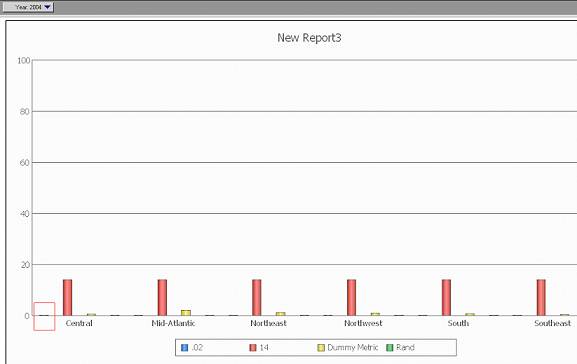Viewport: 577px width, 364px height.
Task: Click the 100 value on Y axis
Action: 24,60
